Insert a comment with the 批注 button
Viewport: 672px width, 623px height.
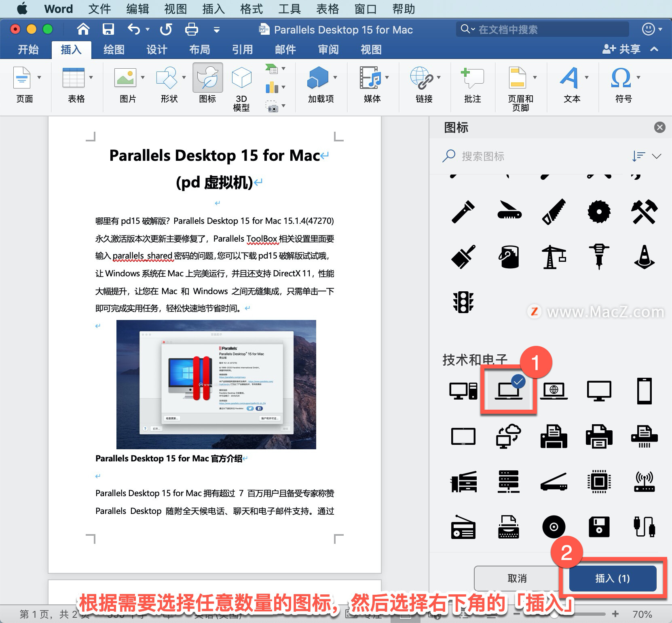pyautogui.click(x=472, y=85)
